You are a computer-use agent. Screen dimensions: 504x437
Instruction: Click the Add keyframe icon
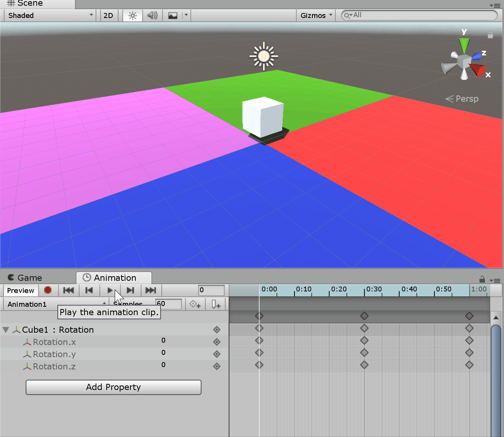click(195, 304)
